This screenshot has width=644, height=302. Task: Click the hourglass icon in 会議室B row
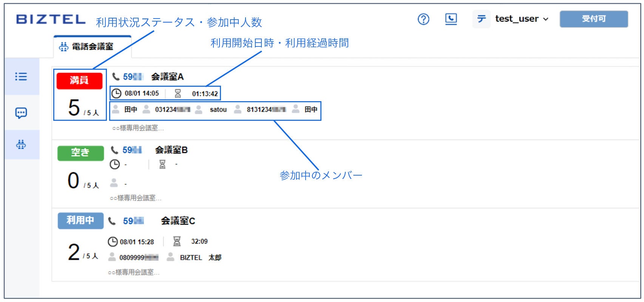(162, 164)
